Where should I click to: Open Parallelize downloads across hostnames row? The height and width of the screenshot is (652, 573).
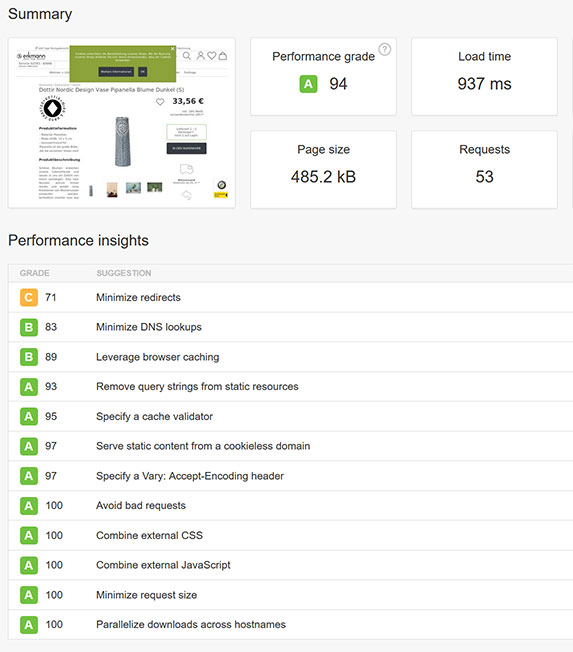pyautogui.click(x=290, y=625)
